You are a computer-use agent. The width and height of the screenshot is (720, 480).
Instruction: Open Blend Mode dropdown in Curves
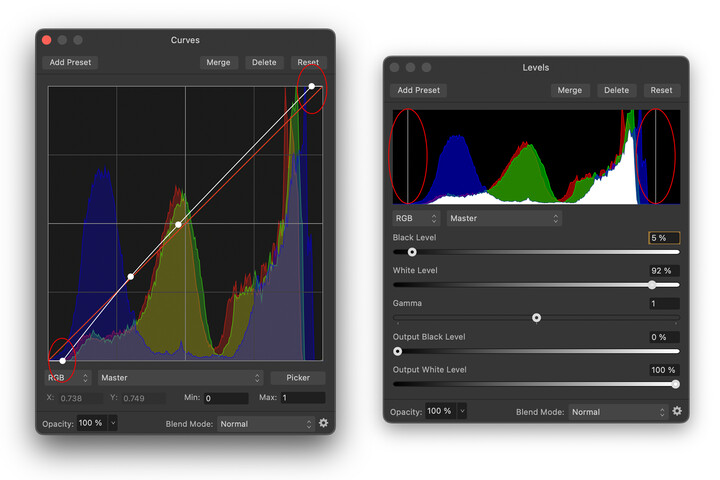pyautogui.click(x=265, y=424)
